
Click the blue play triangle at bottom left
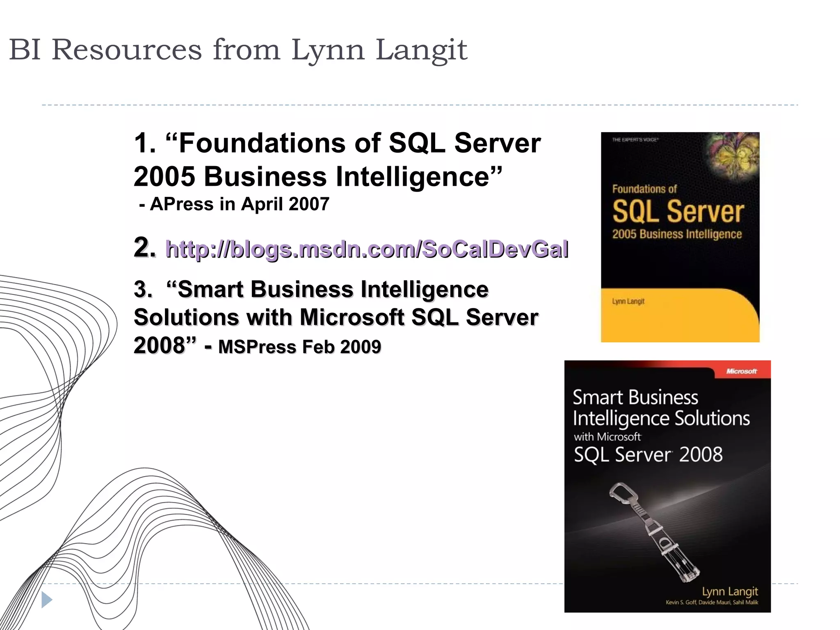tap(47, 600)
